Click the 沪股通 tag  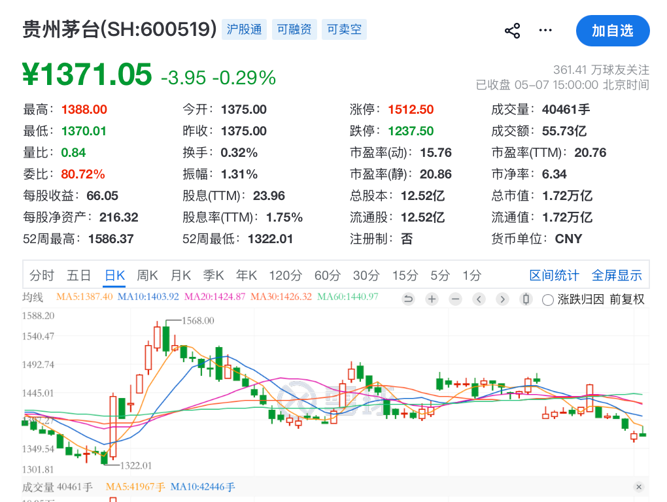coord(244,29)
